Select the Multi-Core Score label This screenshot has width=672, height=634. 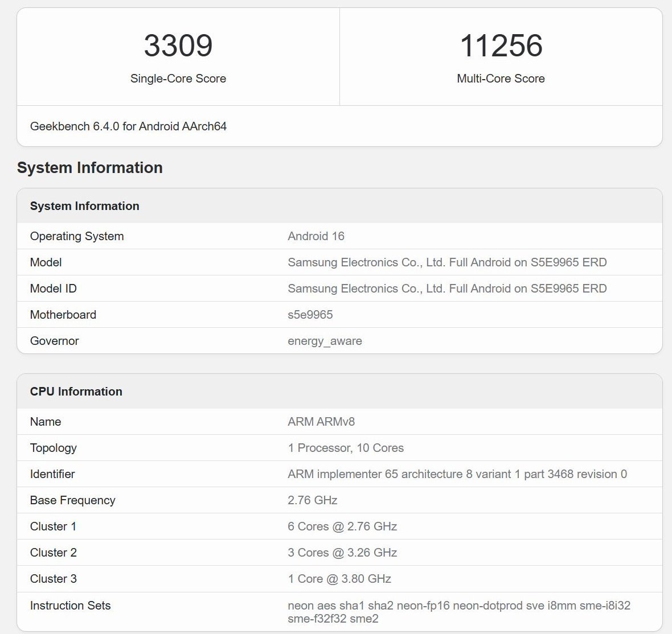501,79
